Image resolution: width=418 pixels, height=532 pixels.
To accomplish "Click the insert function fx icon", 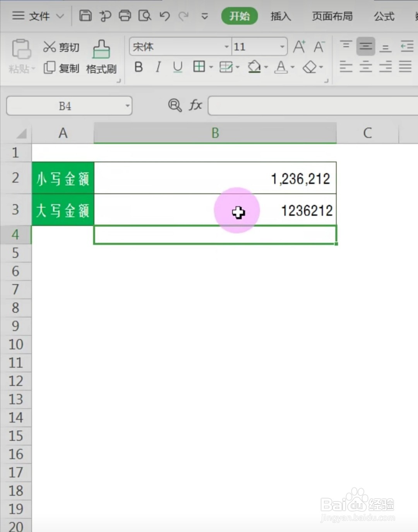I will (195, 105).
